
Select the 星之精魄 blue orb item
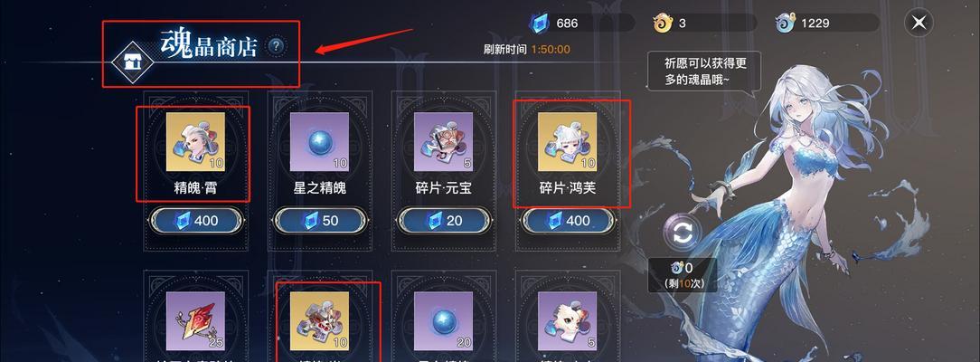tap(319, 142)
